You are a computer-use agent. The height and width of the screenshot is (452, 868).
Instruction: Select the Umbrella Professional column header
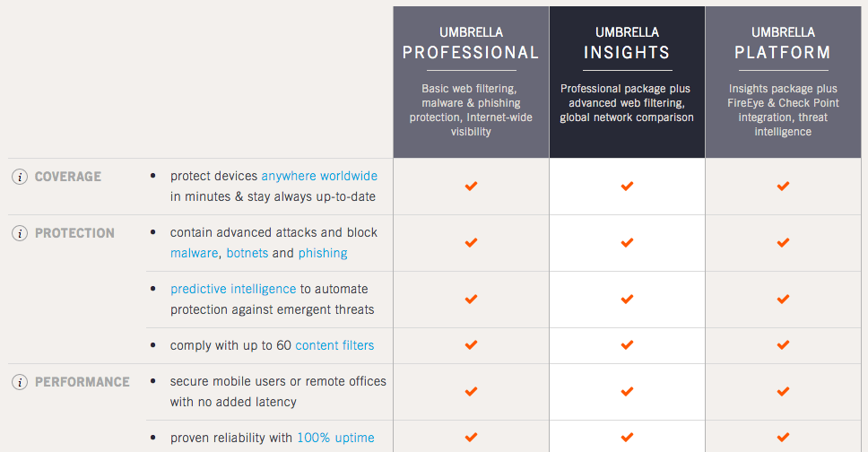(471, 82)
